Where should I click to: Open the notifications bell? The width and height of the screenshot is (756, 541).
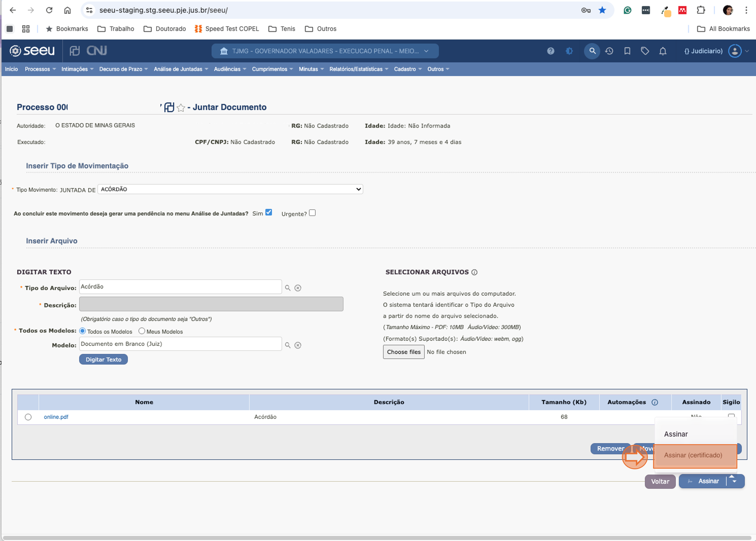pos(663,51)
